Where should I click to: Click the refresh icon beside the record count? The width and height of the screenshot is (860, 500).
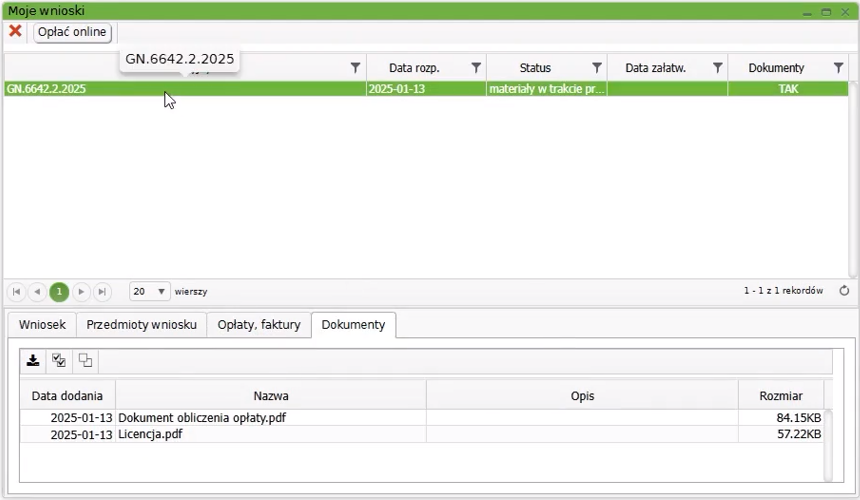point(844,291)
